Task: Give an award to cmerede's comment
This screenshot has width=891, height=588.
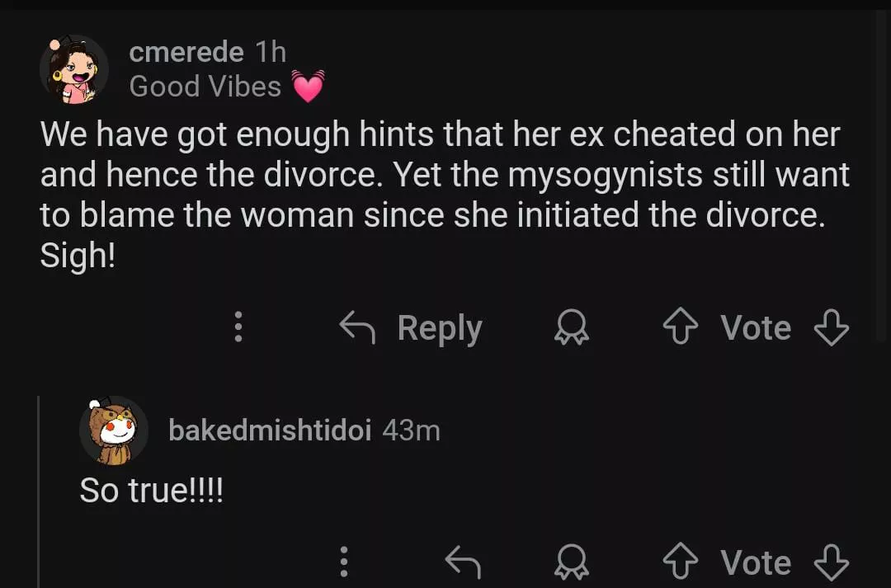Action: pyautogui.click(x=571, y=328)
